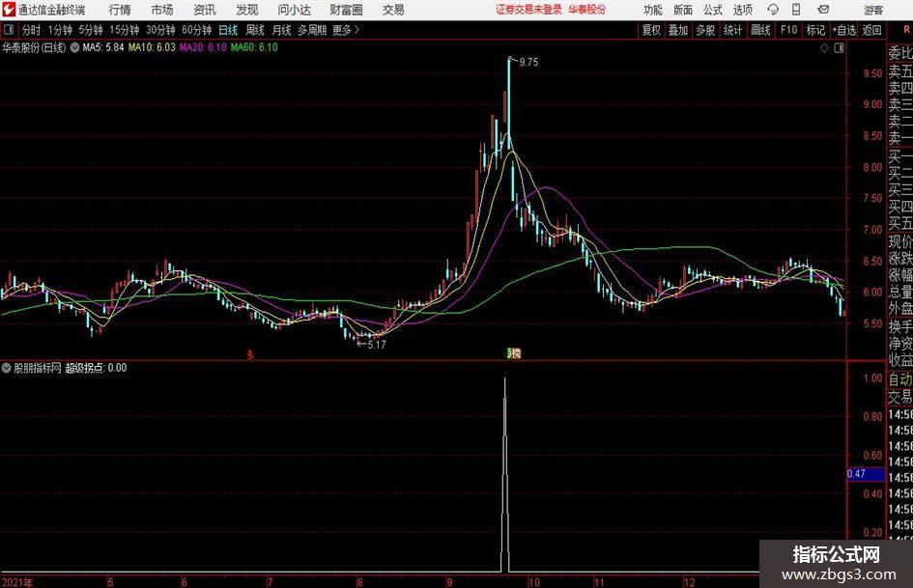The width and height of the screenshot is (913, 588).
Task: Open the 问小达 menu
Action: (x=294, y=10)
